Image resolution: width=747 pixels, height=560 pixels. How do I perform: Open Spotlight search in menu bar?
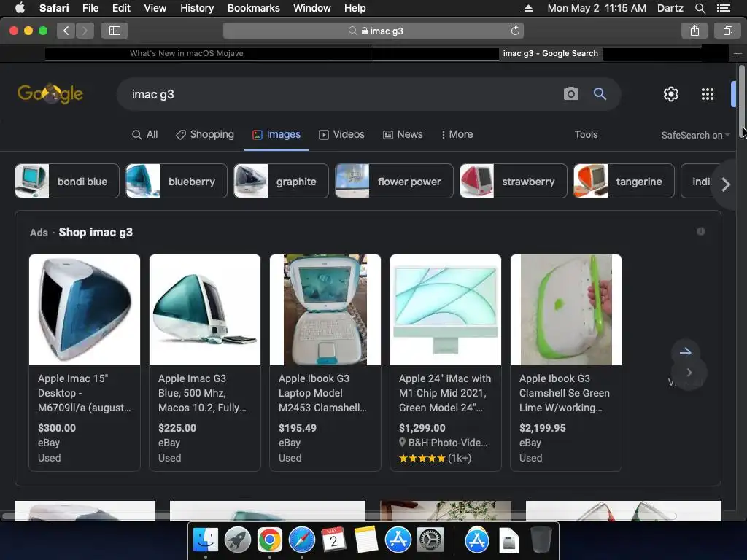[x=700, y=8]
